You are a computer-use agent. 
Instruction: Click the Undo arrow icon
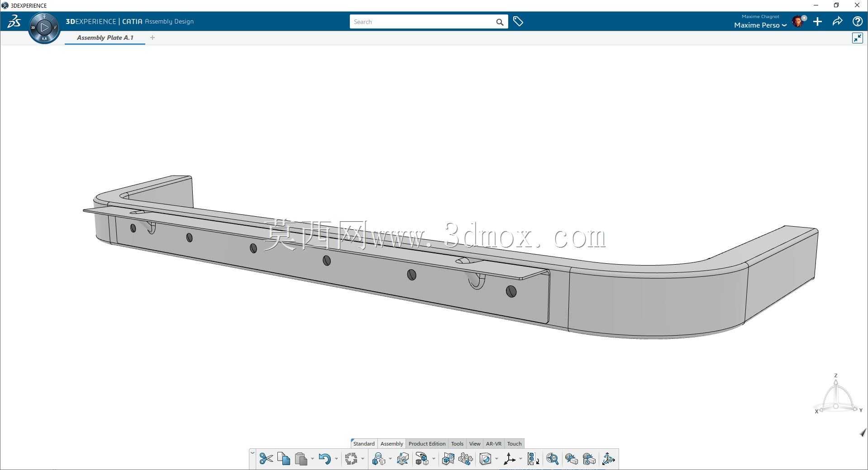[324, 459]
